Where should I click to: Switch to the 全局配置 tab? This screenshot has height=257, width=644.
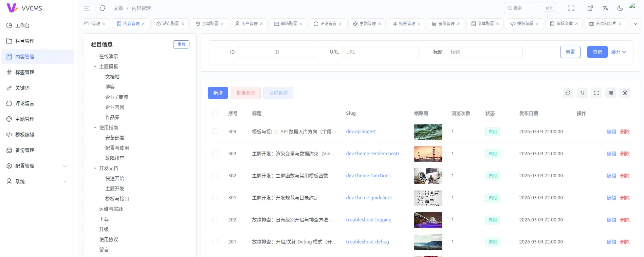209,24
